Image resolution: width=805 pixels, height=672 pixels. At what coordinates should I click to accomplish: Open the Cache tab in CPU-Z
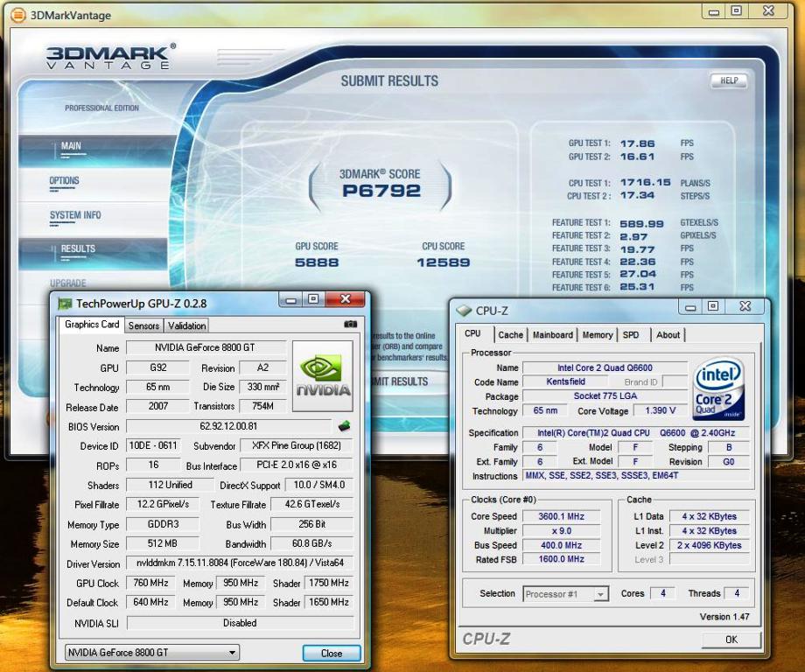tap(510, 335)
